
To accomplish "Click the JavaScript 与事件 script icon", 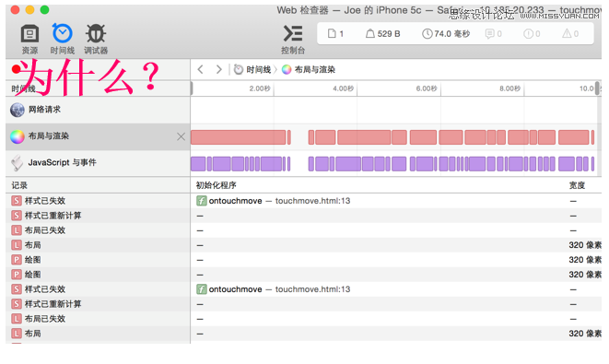I will coord(18,163).
